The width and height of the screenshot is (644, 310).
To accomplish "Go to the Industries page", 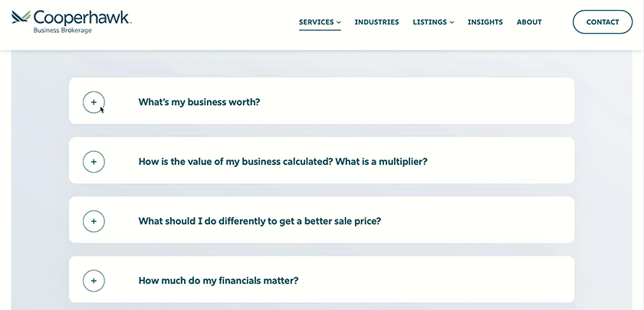I will point(376,22).
